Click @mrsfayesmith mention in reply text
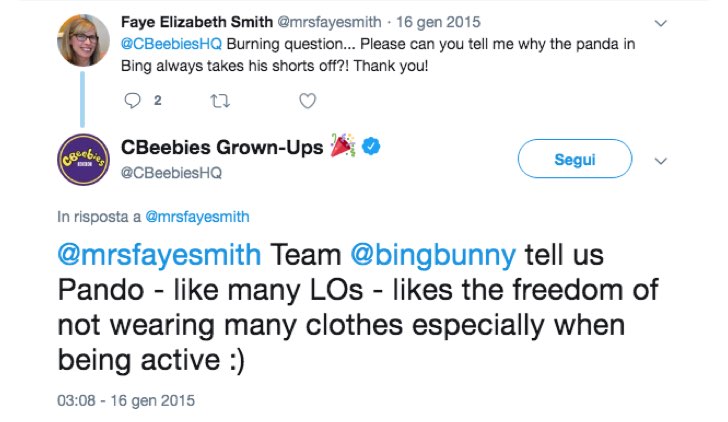The width and height of the screenshot is (728, 422). tap(159, 255)
